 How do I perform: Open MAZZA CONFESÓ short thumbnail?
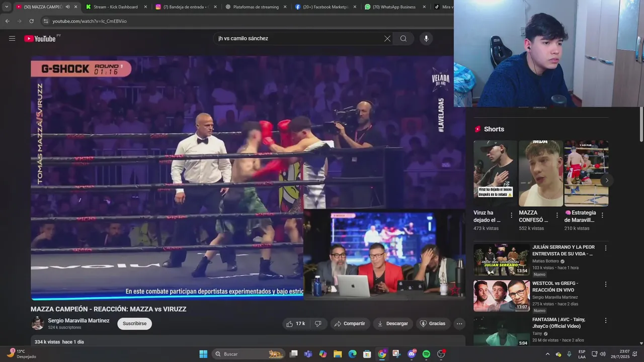tap(541, 173)
